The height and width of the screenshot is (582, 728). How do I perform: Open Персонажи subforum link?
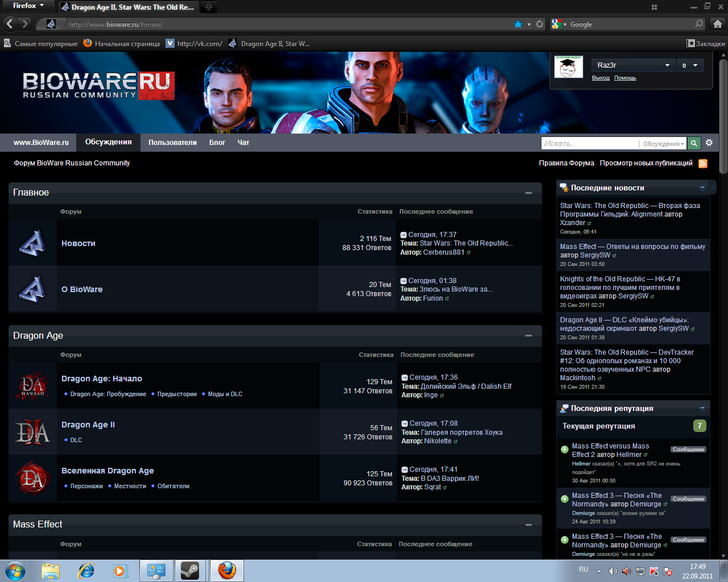[x=86, y=486]
